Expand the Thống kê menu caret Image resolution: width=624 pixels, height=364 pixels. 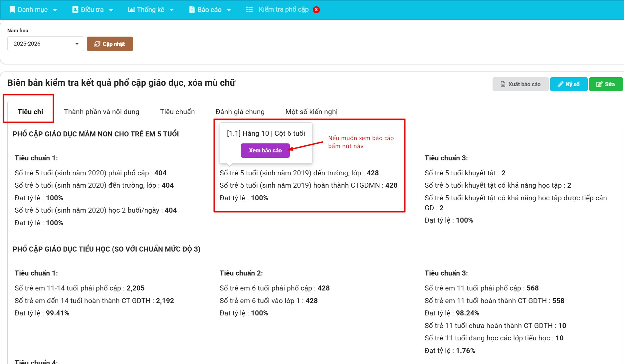(172, 10)
